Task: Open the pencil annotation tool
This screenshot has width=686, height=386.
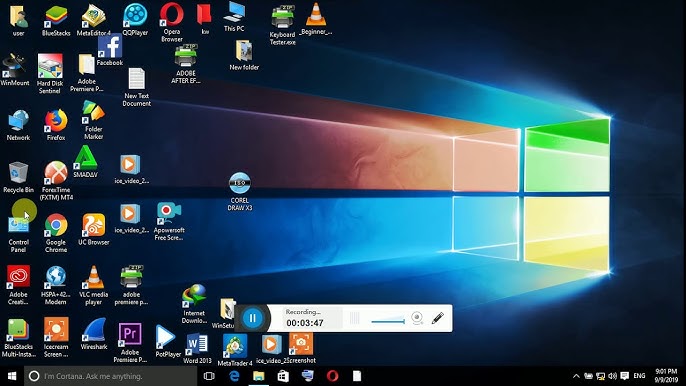Action: click(438, 318)
